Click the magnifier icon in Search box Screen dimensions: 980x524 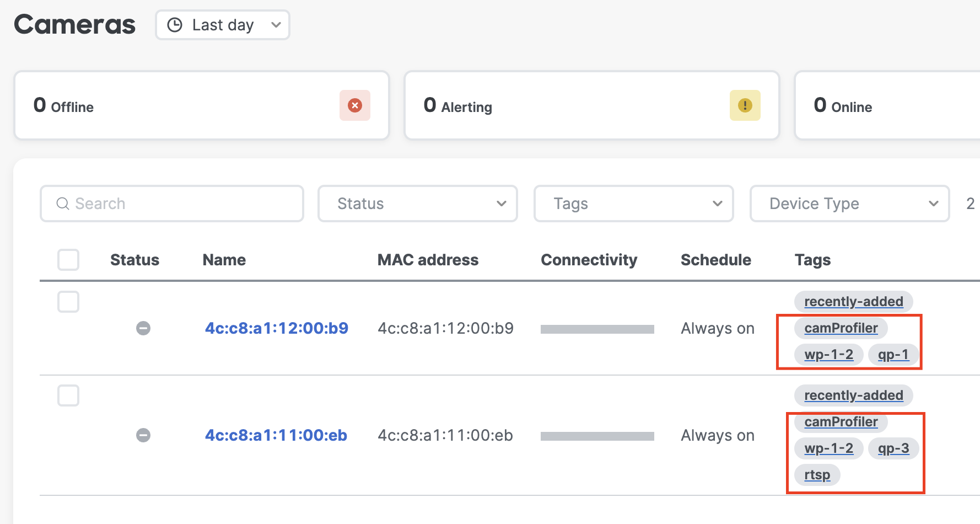coord(63,204)
